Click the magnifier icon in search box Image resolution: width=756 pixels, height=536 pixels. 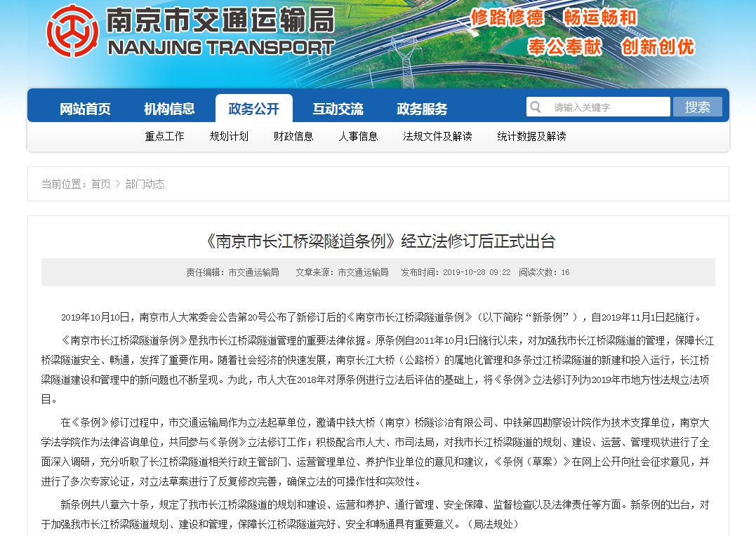535,107
